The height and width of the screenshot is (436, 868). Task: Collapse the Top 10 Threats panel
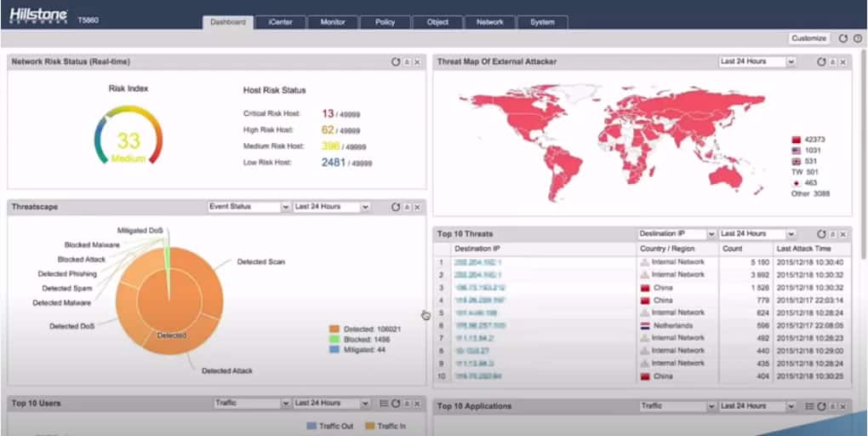click(x=832, y=234)
